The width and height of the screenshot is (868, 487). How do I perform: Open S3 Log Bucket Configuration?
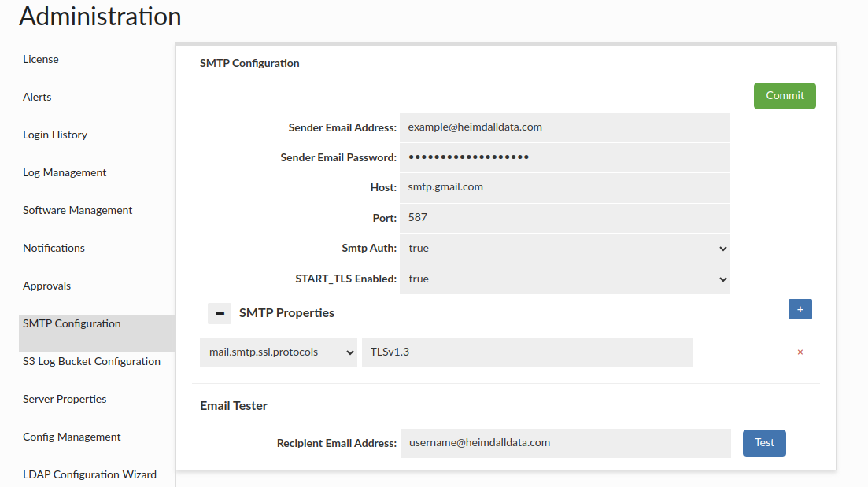click(91, 362)
